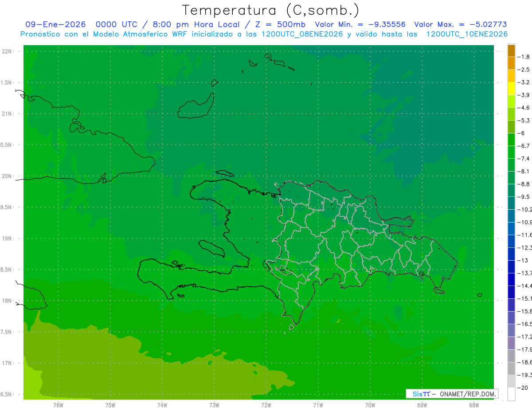
Task: Click the '-16.5' color bar label
Action: pyautogui.click(x=525, y=324)
